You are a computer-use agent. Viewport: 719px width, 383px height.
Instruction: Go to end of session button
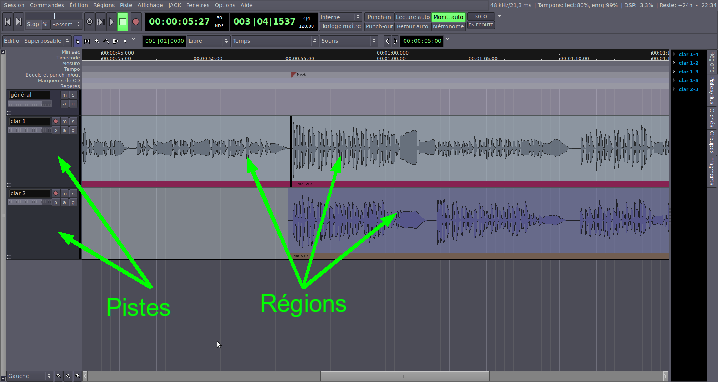tap(18, 22)
